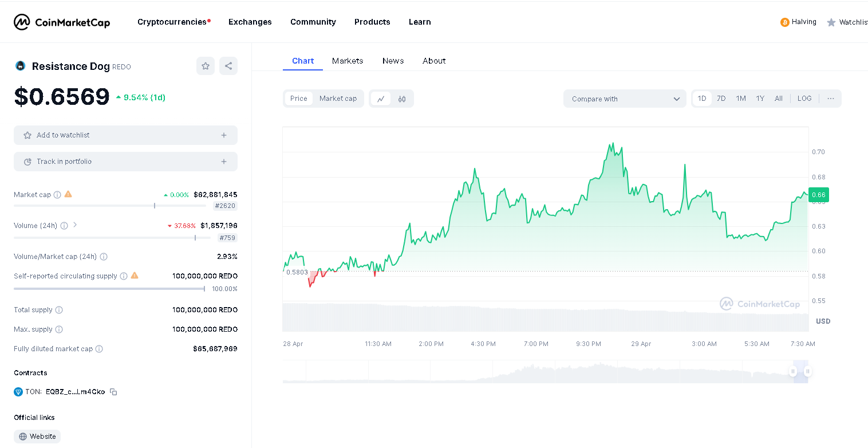Open Products menu

pyautogui.click(x=372, y=22)
